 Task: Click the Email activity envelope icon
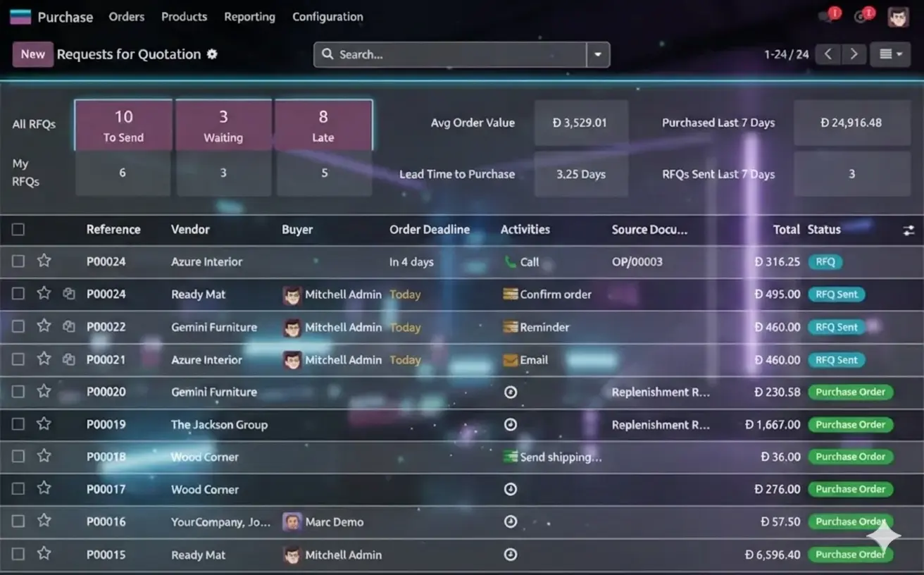point(511,360)
